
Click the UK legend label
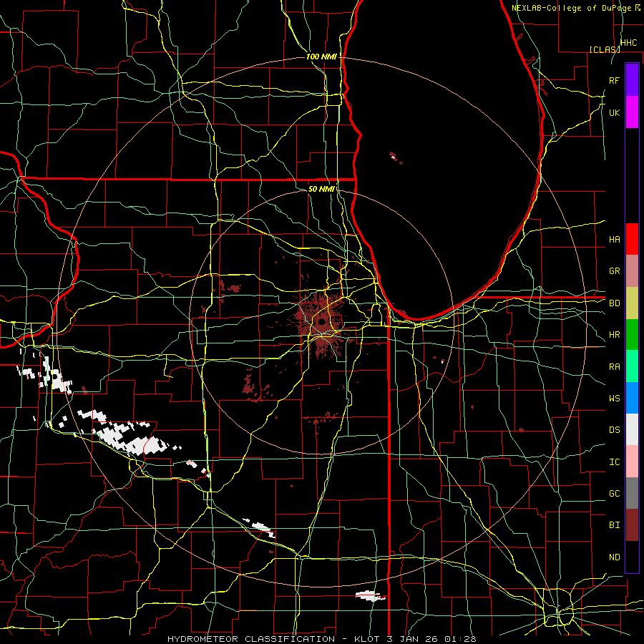pyautogui.click(x=614, y=112)
